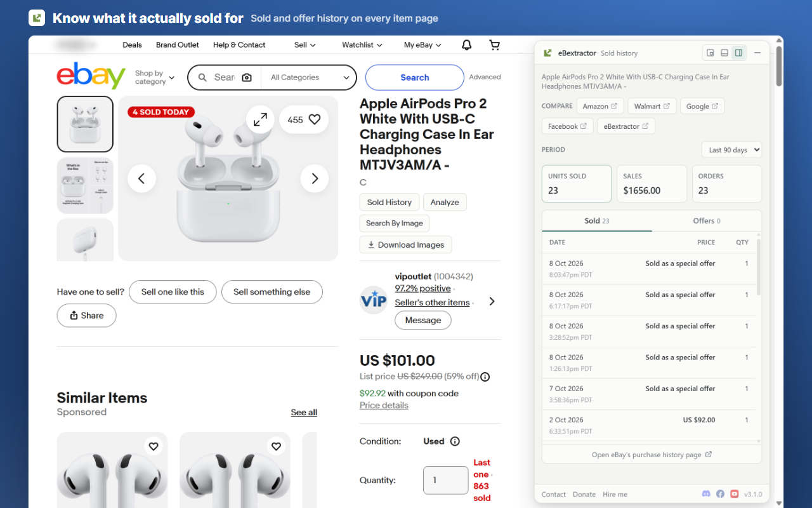The width and height of the screenshot is (812, 508).
Task: Open the Deals menu link
Action: [x=132, y=45]
